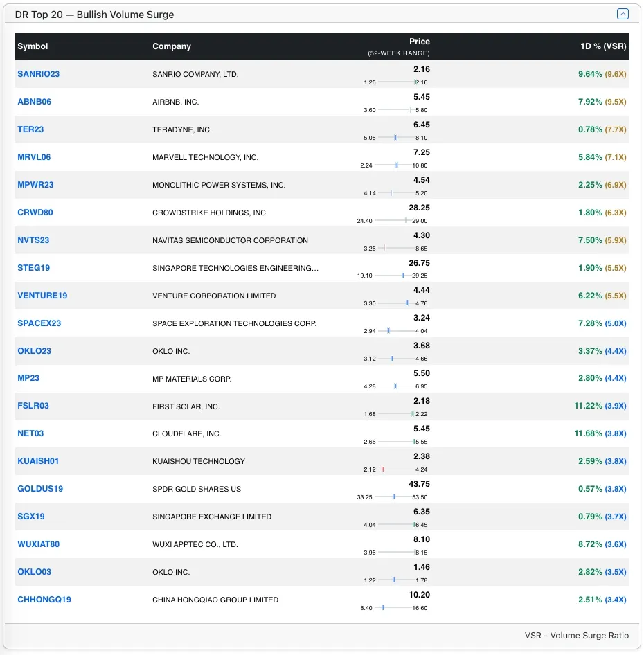
Task: Select AIRBNB, INC. company name
Action: tap(175, 102)
